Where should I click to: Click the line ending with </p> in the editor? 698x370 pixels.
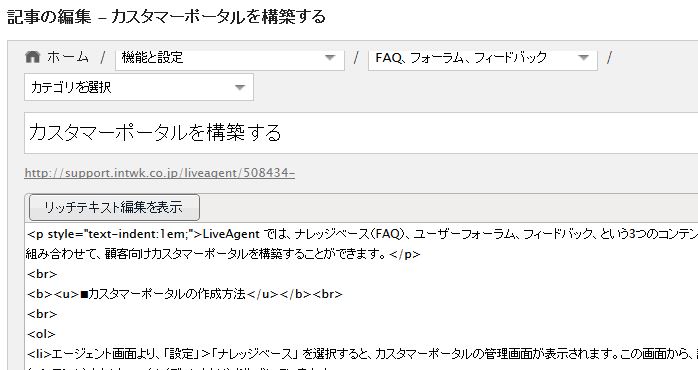point(223,254)
